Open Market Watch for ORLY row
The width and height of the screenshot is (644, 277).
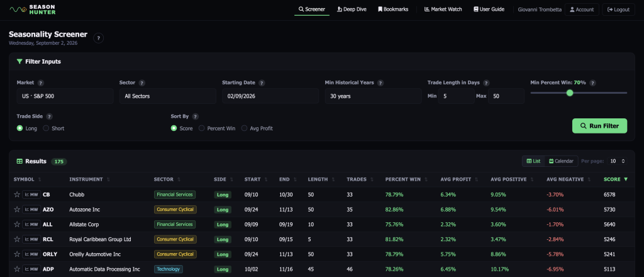31,254
